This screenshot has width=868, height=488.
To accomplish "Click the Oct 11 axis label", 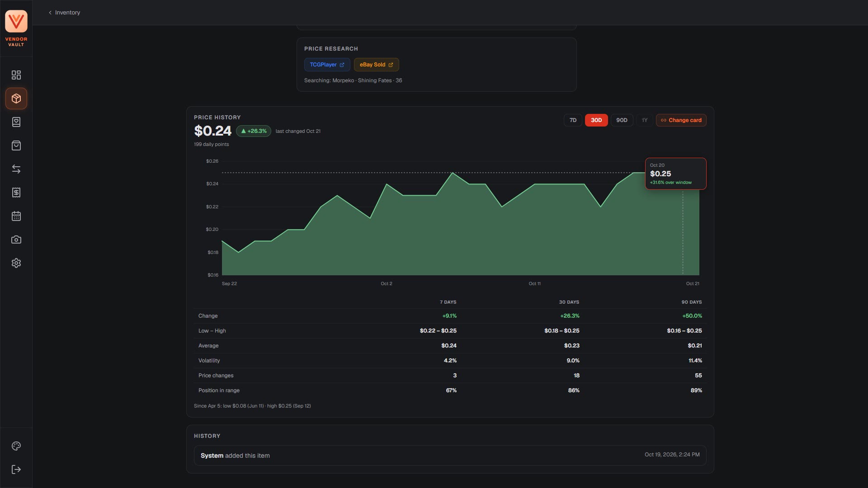I will point(534,284).
